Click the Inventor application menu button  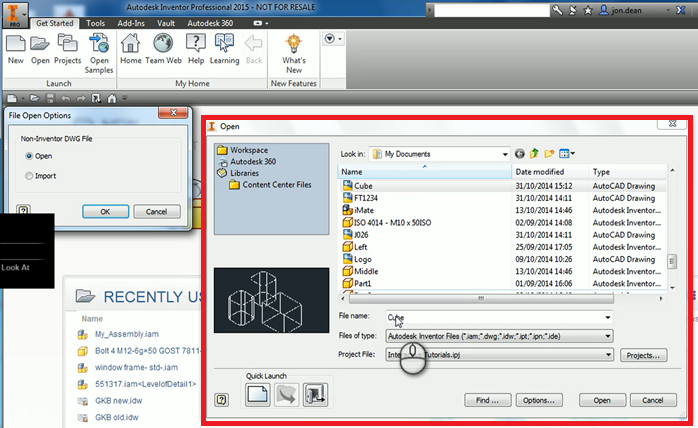(x=15, y=14)
